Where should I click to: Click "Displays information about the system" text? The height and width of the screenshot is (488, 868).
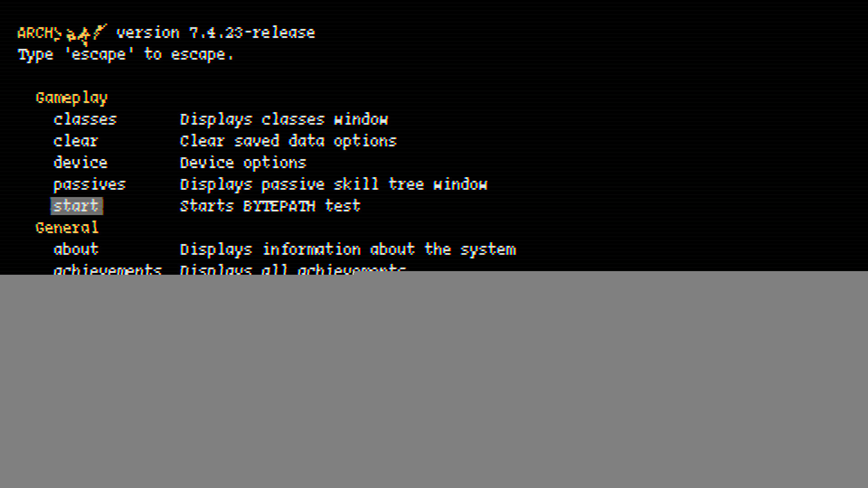click(x=348, y=249)
